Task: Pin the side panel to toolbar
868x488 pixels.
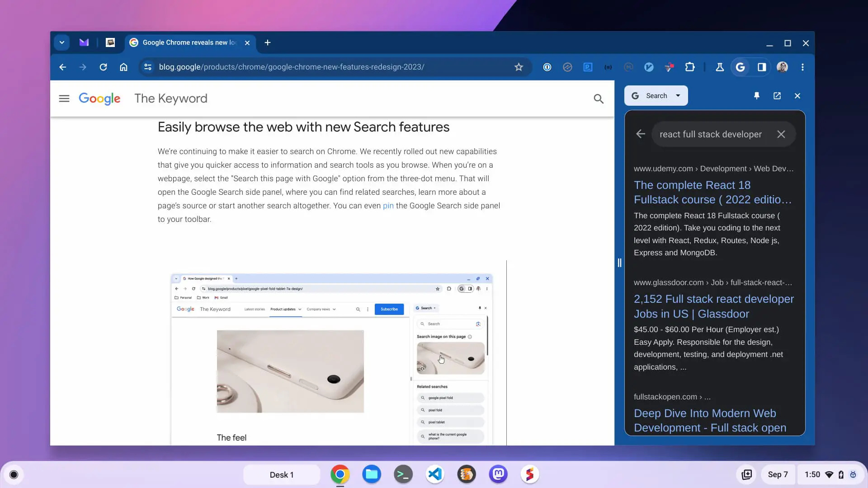Action: [x=757, y=96]
